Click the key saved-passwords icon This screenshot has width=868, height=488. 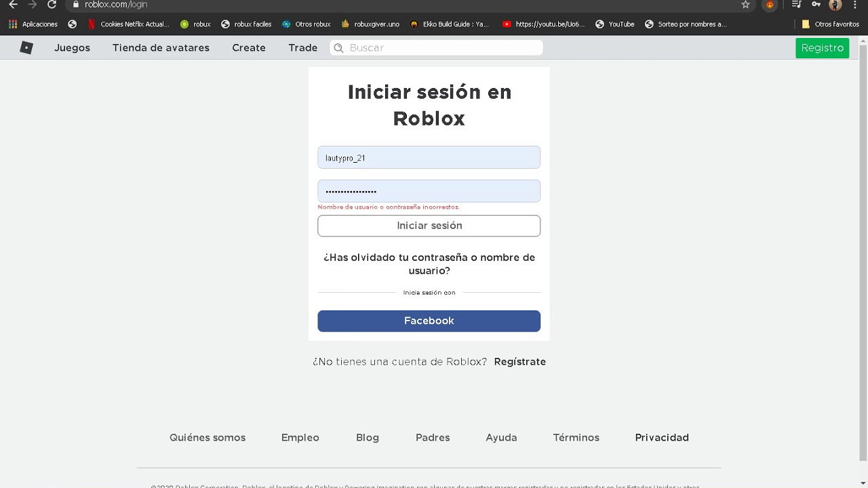click(816, 4)
